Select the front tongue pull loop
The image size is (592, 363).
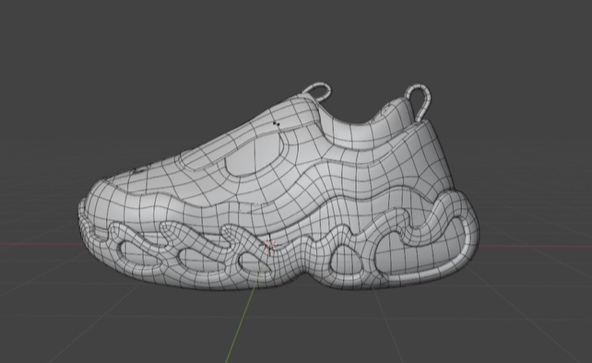[x=316, y=91]
